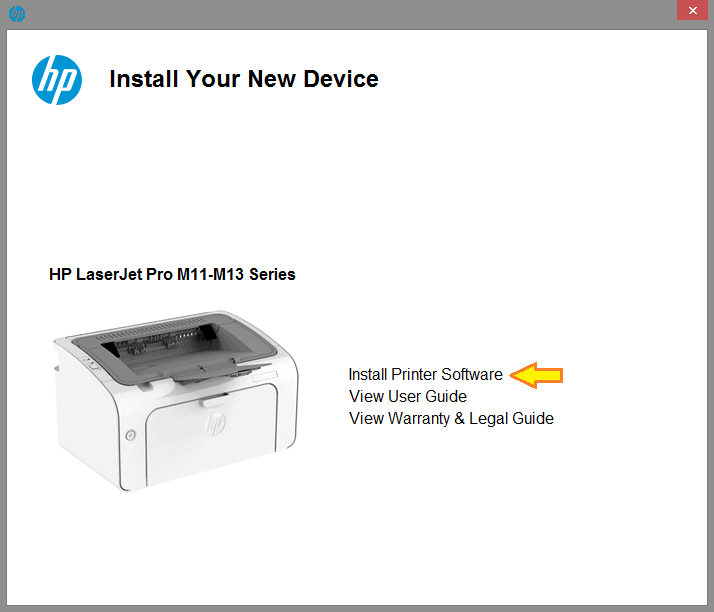
Task: Close the HP installer window
Action: pyautogui.click(x=693, y=10)
